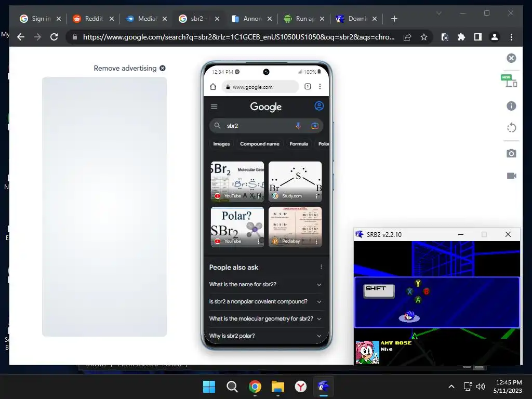The image size is (532, 399).
Task: Click the yellow Y button in SRB2
Action: click(x=418, y=283)
